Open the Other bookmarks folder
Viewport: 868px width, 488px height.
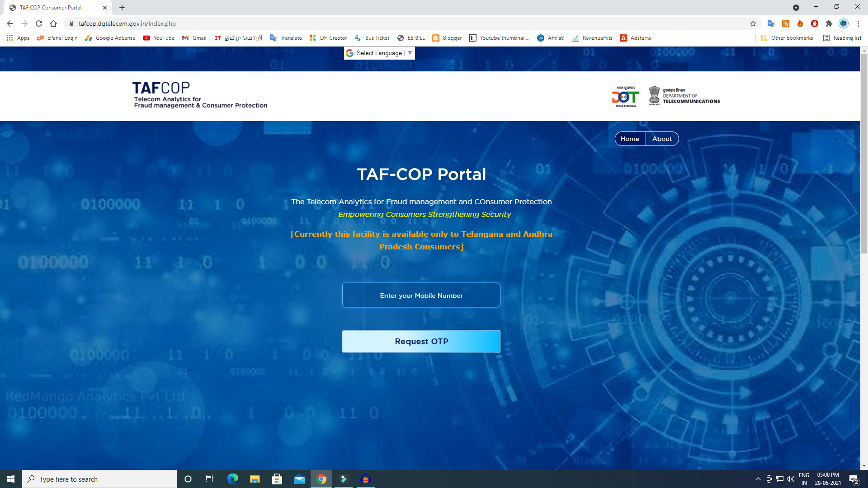[x=787, y=38]
